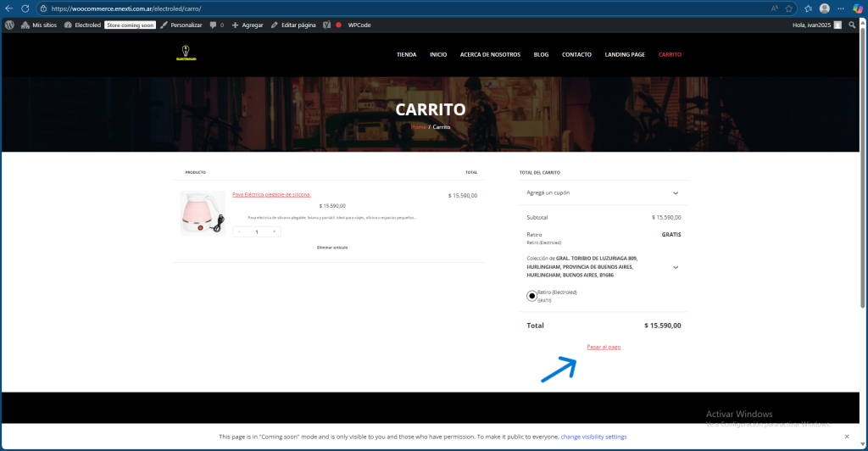The image size is (868, 451).
Task: Click the admin bar search magnifier icon
Action: pos(852,25)
